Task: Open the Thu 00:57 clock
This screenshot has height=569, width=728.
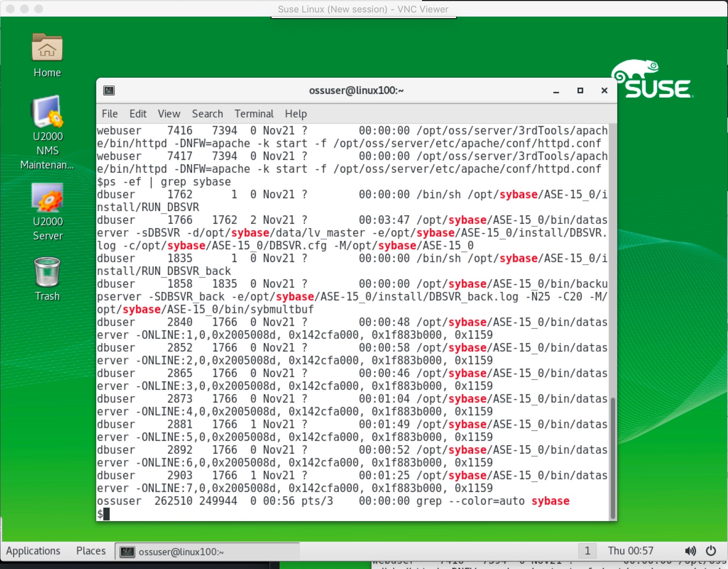Action: 630,551
